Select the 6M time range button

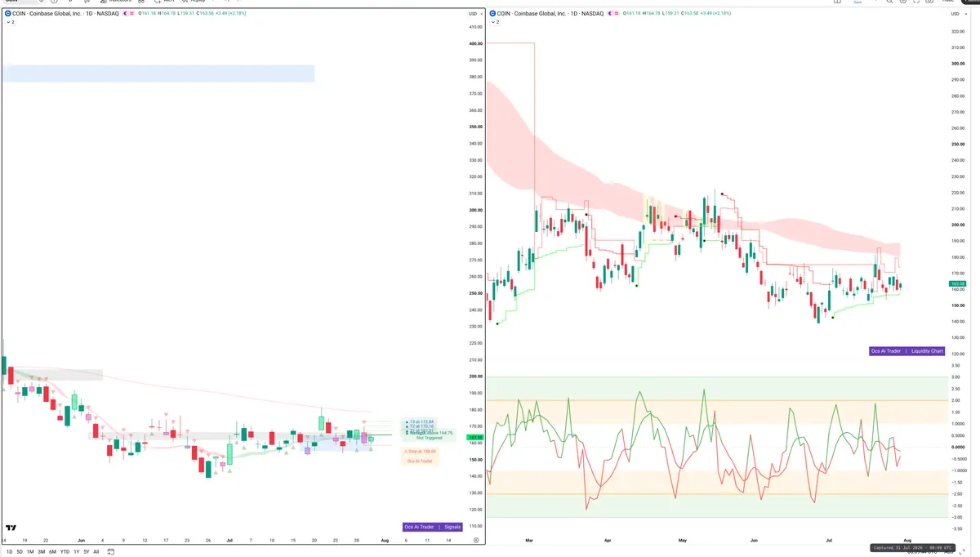[x=52, y=552]
